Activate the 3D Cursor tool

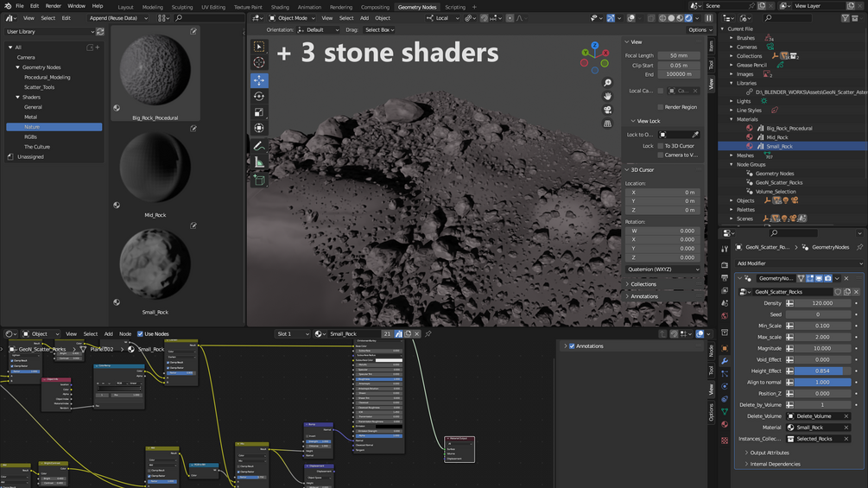click(x=258, y=62)
